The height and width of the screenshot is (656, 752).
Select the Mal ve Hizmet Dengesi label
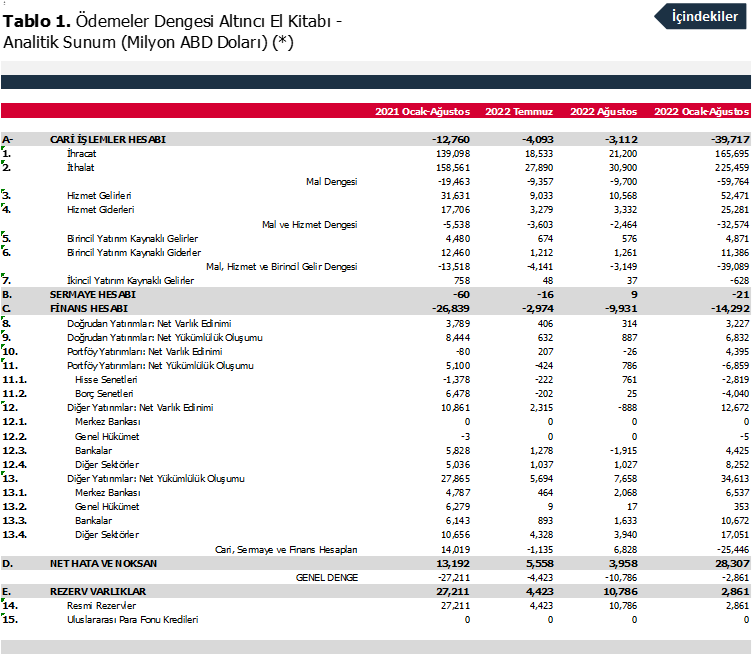(x=309, y=224)
